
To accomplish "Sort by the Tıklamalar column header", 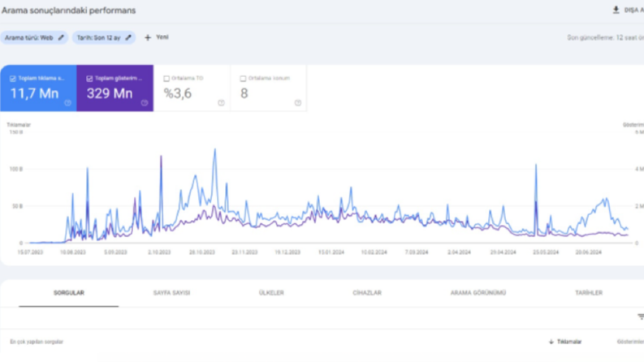I will tap(568, 342).
